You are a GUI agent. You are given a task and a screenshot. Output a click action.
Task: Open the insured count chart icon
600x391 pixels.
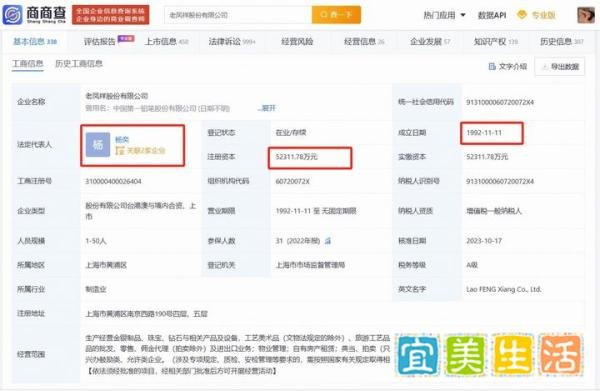(328, 241)
